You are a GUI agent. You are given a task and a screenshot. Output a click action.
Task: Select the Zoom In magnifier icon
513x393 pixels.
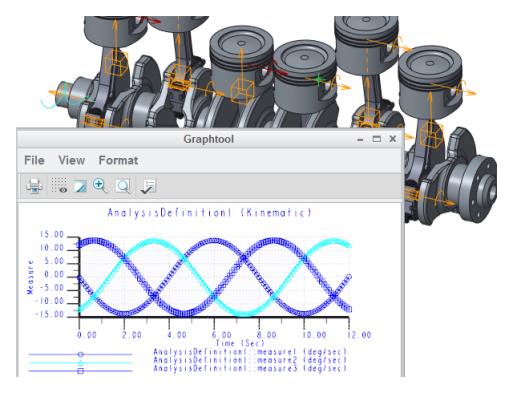pyautogui.click(x=100, y=185)
